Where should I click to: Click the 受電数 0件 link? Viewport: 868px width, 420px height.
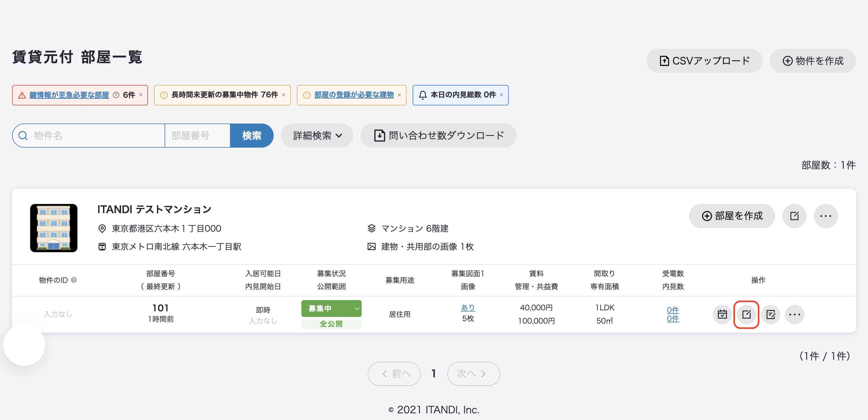pyautogui.click(x=673, y=310)
